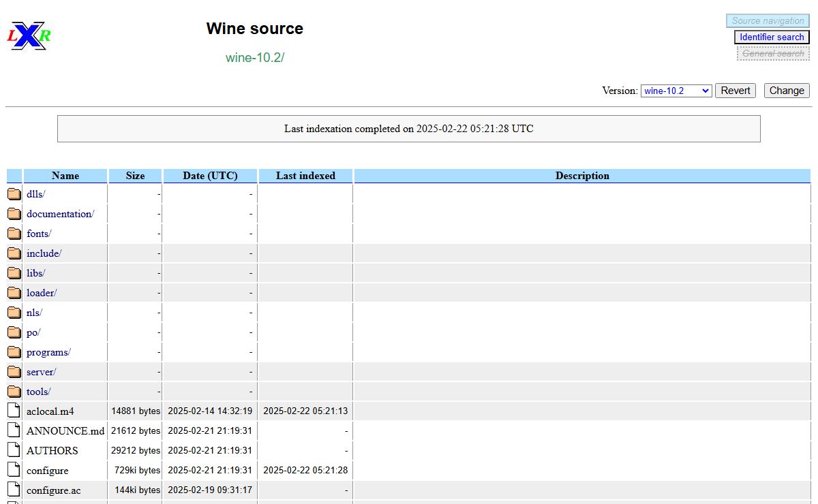The height and width of the screenshot is (504, 818).
Task: Click the 21612 bytes size cell
Action: [136, 431]
